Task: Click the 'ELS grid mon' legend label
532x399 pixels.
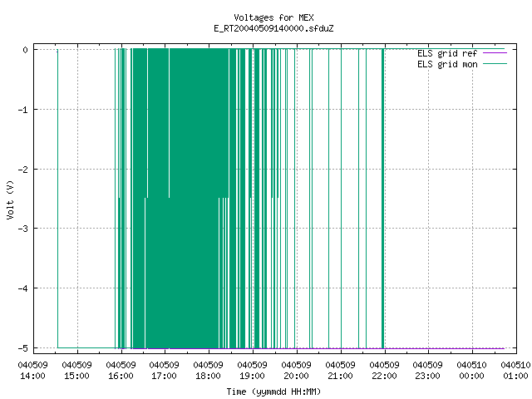Action: coord(447,64)
